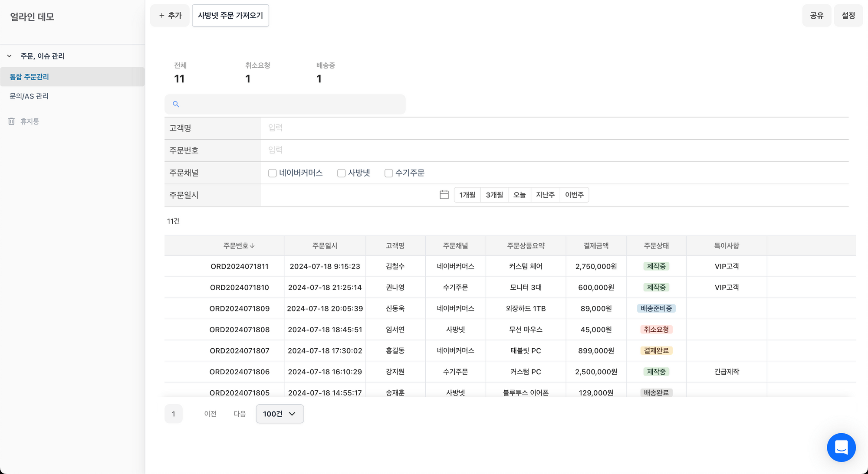Open order ORD2024071811
868x474 pixels.
(x=240, y=266)
